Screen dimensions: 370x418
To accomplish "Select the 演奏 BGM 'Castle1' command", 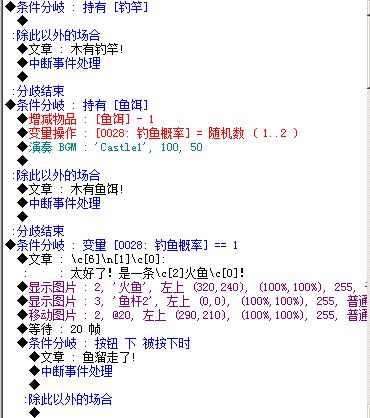I will pos(110,147).
